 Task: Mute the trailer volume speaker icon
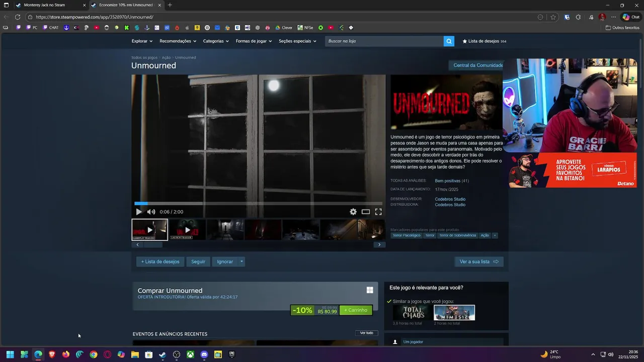151,212
